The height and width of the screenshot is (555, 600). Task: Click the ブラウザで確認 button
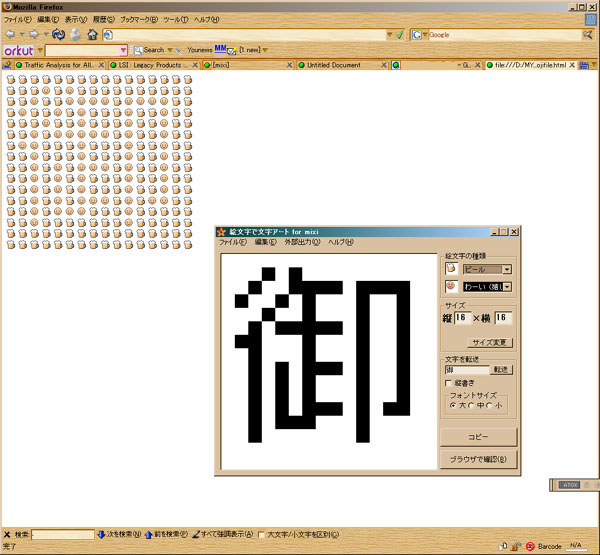click(x=478, y=459)
